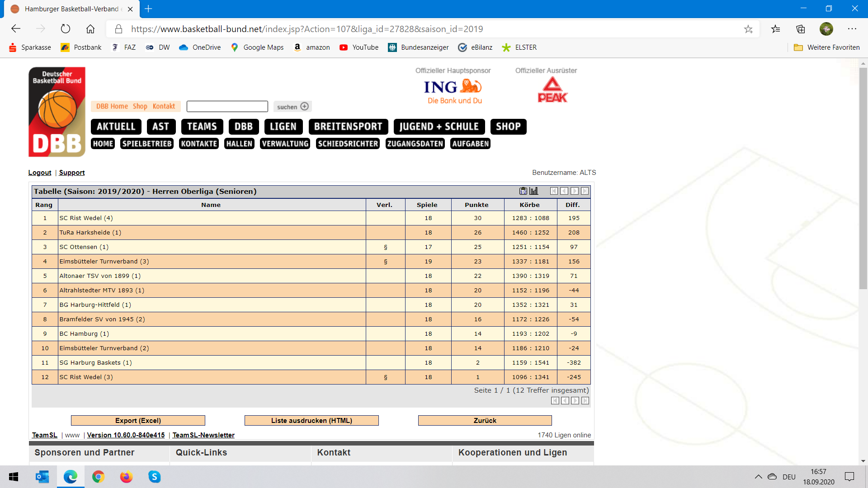Click the plus icon beside suchen
Viewport: 868px width, 488px height.
pos(305,107)
